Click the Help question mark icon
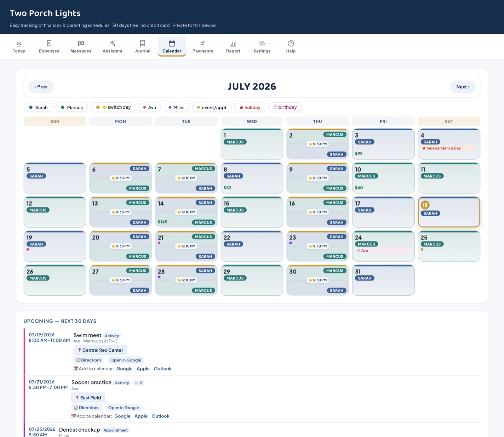Screen dimensions: 504x437 click(291, 43)
